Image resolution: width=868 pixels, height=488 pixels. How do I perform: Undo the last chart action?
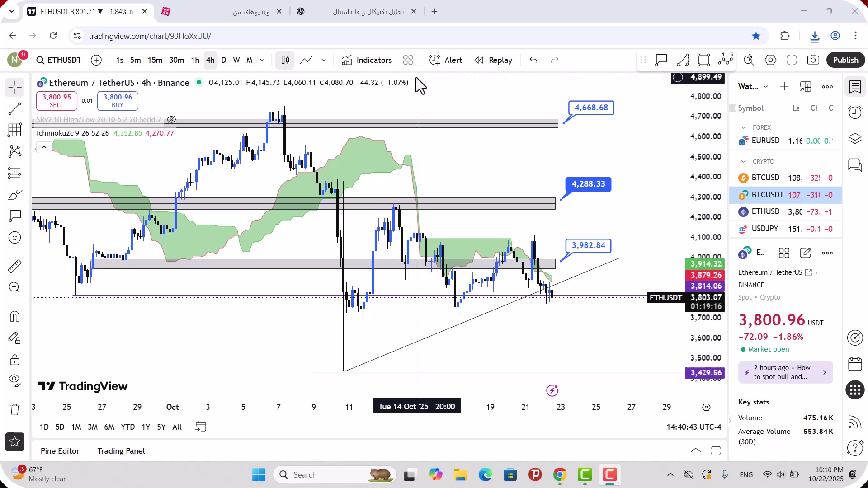coord(533,60)
